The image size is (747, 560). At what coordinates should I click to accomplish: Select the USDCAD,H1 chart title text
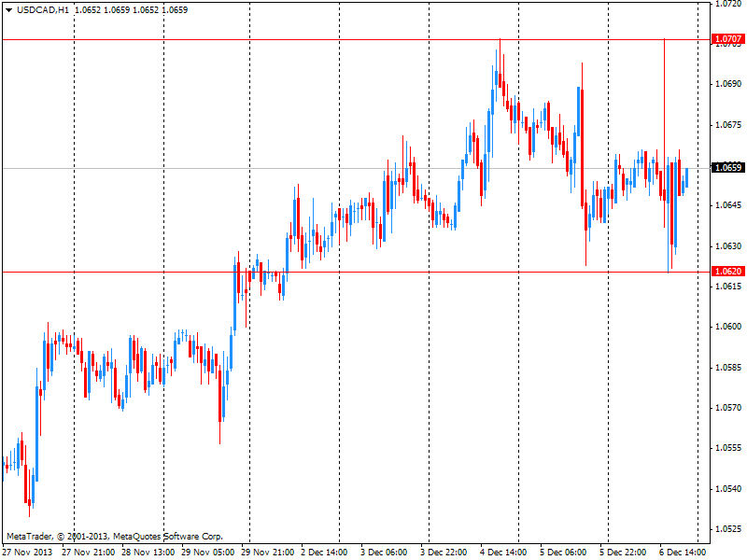[x=43, y=10]
